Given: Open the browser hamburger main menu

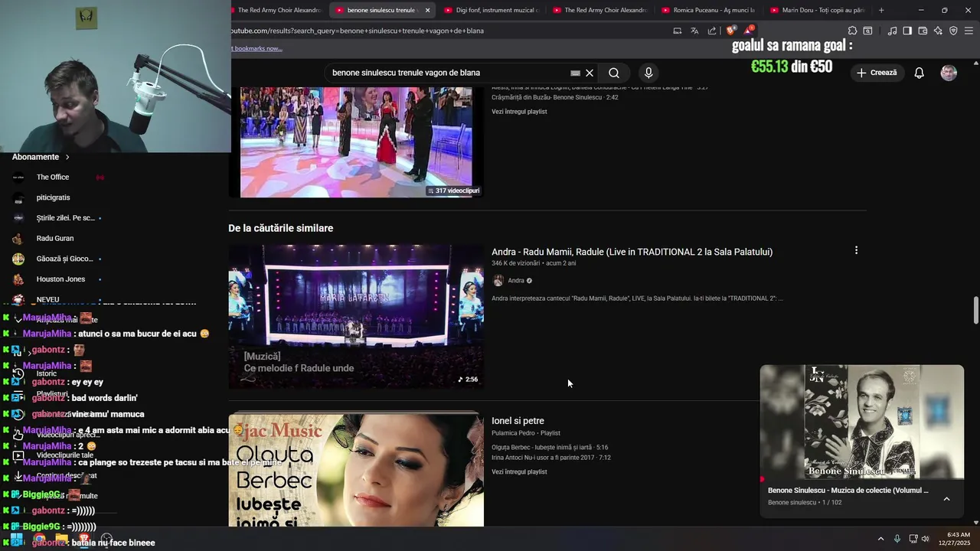Looking at the screenshot, I should [969, 31].
